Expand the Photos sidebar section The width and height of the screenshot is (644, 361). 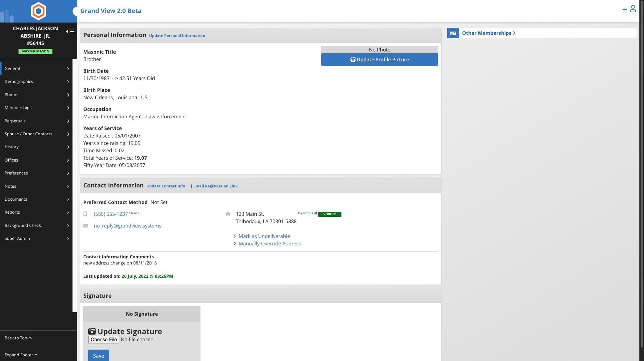36,95
